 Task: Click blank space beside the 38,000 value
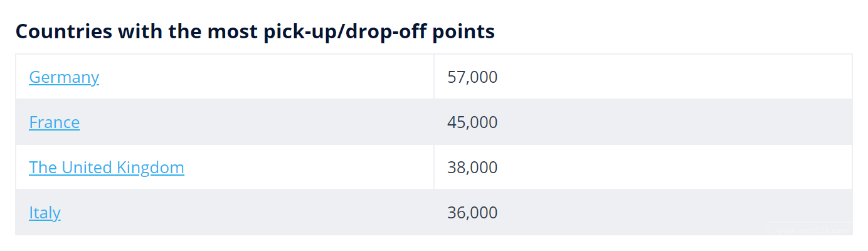pyautogui.click(x=659, y=168)
